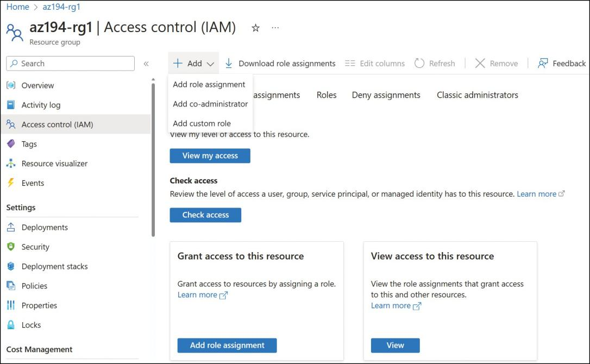Open Events in the sidebar
Image resolution: width=590 pixels, height=364 pixels.
point(33,183)
